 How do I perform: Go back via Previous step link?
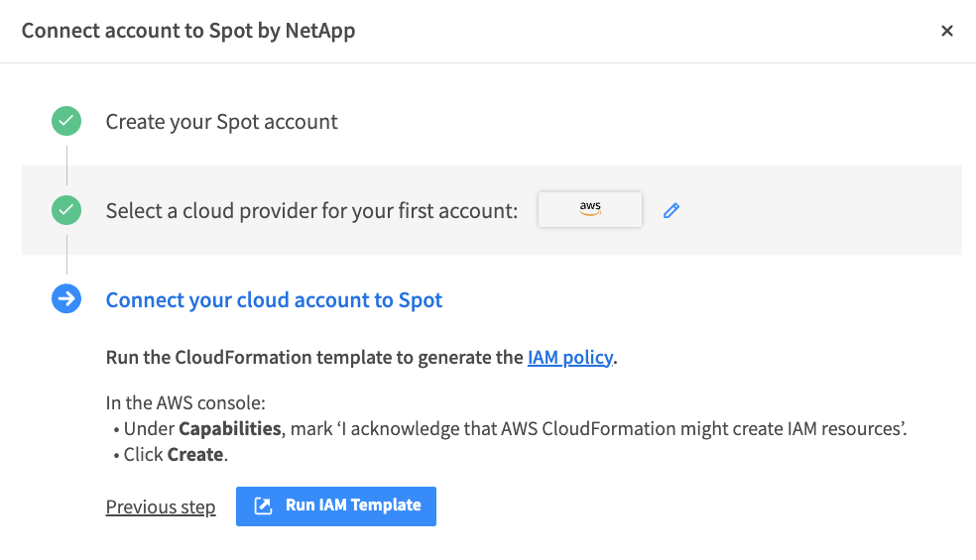point(161,507)
